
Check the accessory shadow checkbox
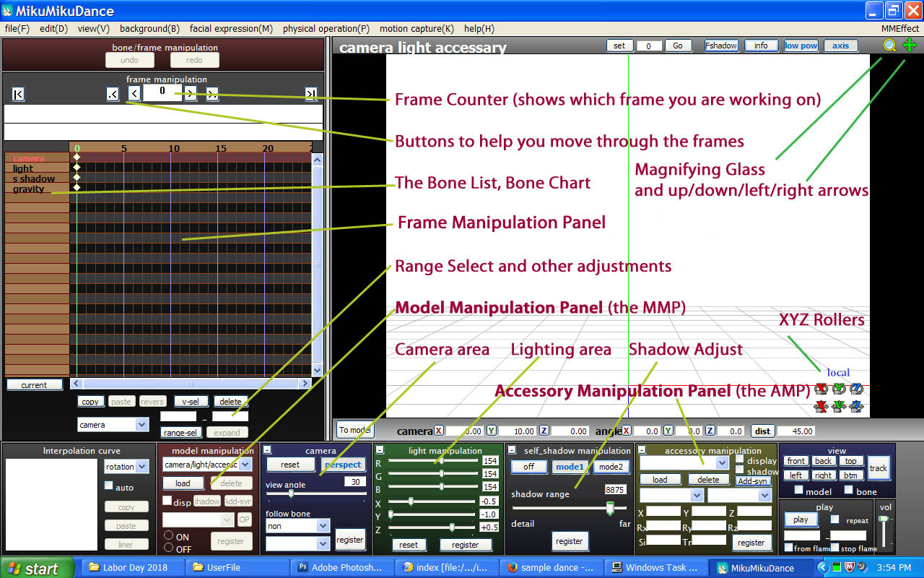(x=740, y=470)
